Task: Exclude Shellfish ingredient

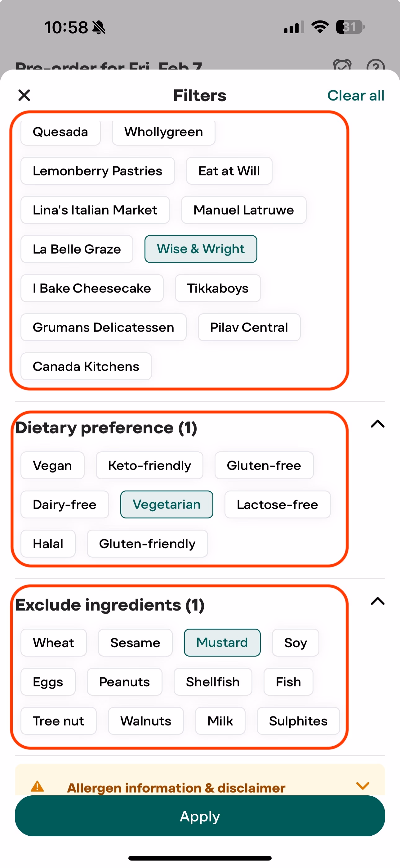Action: coord(213,682)
